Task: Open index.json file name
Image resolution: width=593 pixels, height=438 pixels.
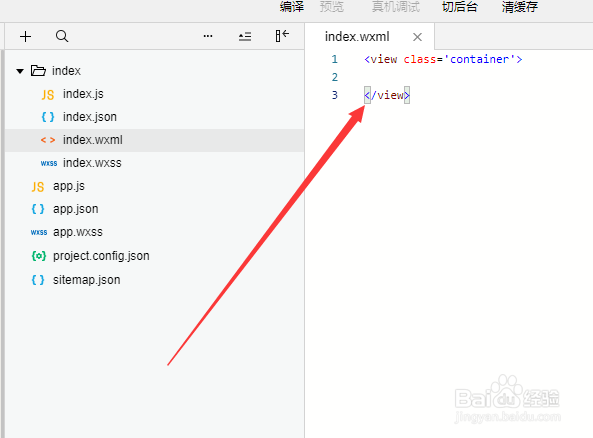Action: coord(90,117)
